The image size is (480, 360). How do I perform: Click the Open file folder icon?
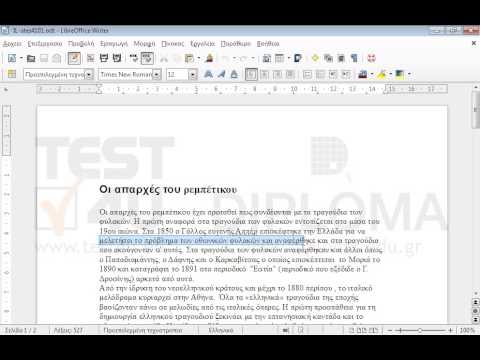click(x=31, y=59)
